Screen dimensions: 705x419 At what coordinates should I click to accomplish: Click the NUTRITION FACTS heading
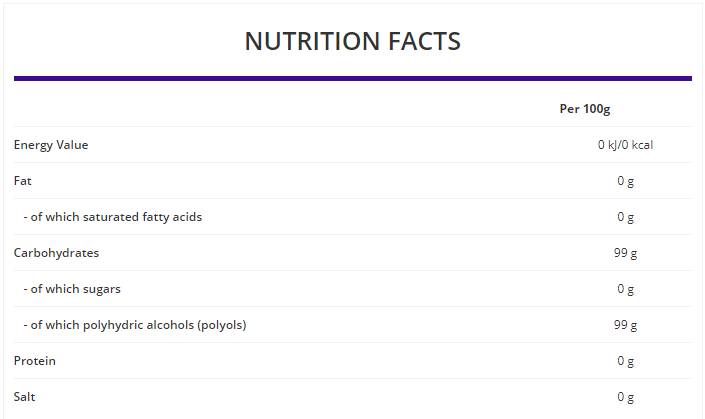tap(352, 41)
